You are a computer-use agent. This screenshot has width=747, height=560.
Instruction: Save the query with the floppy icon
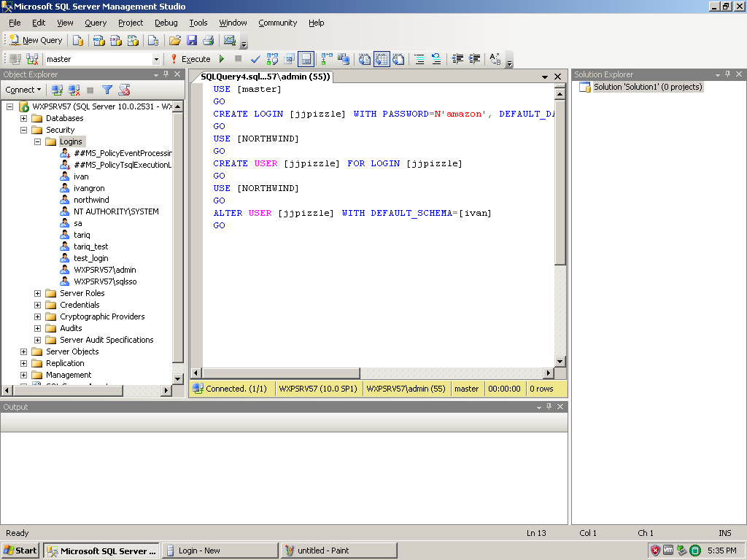point(192,41)
